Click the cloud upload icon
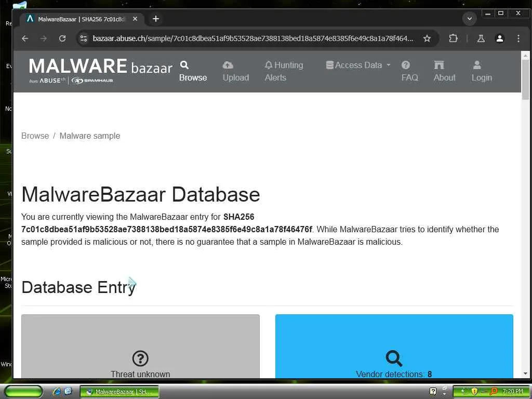 (x=228, y=65)
